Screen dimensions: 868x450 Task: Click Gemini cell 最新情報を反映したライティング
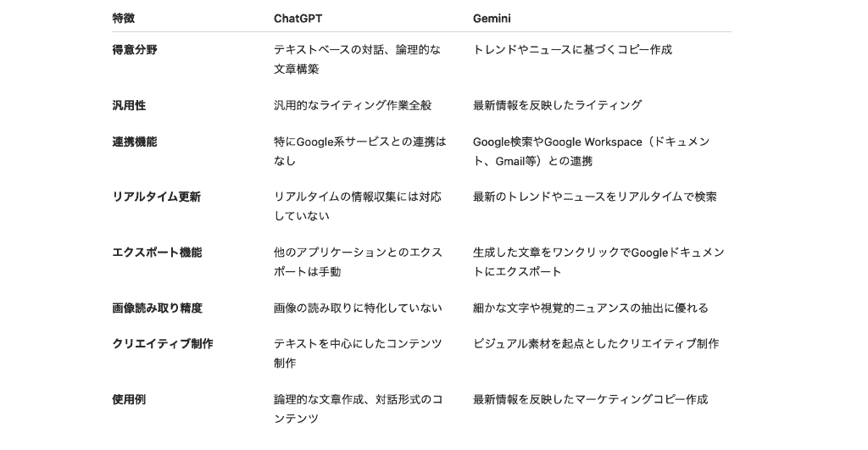point(558,105)
